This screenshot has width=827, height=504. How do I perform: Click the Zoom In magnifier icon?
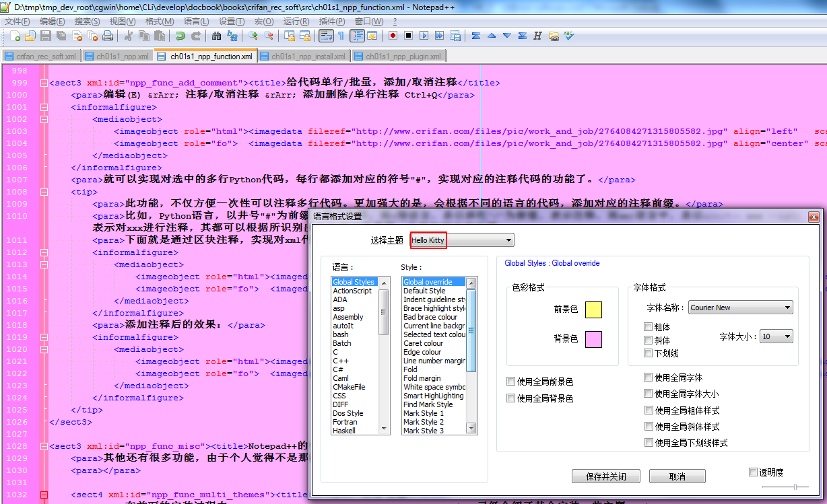pos(253,36)
